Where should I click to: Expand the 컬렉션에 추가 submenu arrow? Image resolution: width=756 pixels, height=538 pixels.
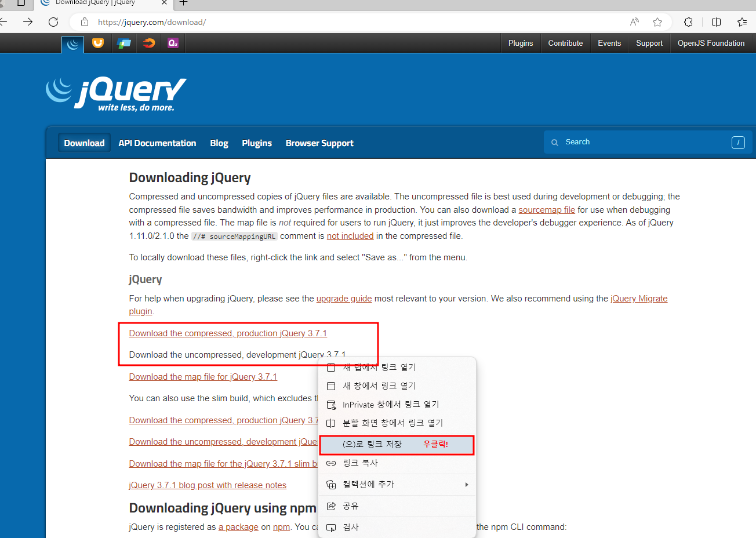pyautogui.click(x=467, y=485)
